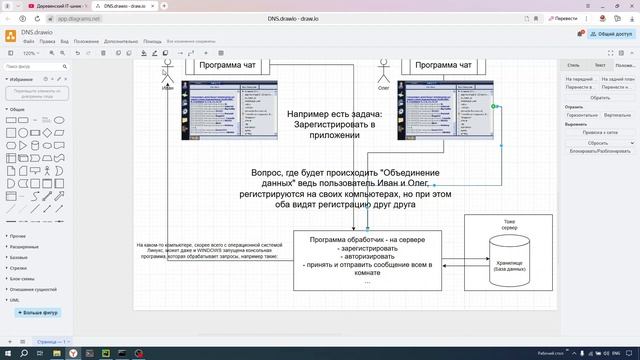Select the diamond shape in palette
This screenshot has width=640, height=360.
pos(47,133)
